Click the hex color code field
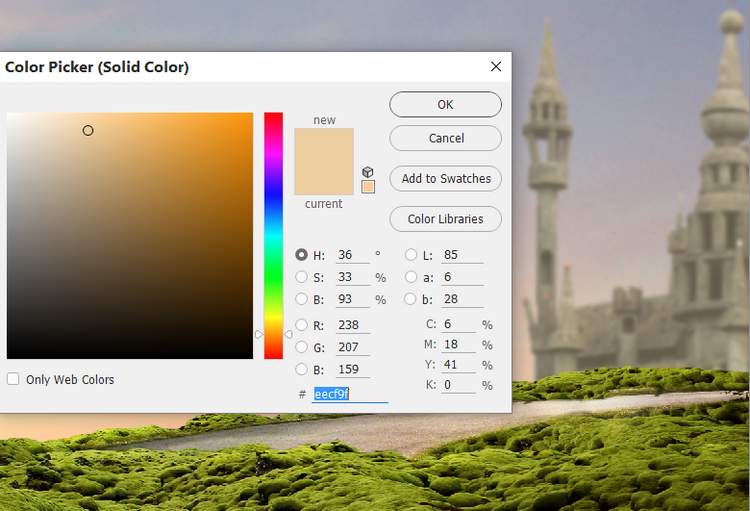Image resolution: width=750 pixels, height=511 pixels. (x=349, y=394)
